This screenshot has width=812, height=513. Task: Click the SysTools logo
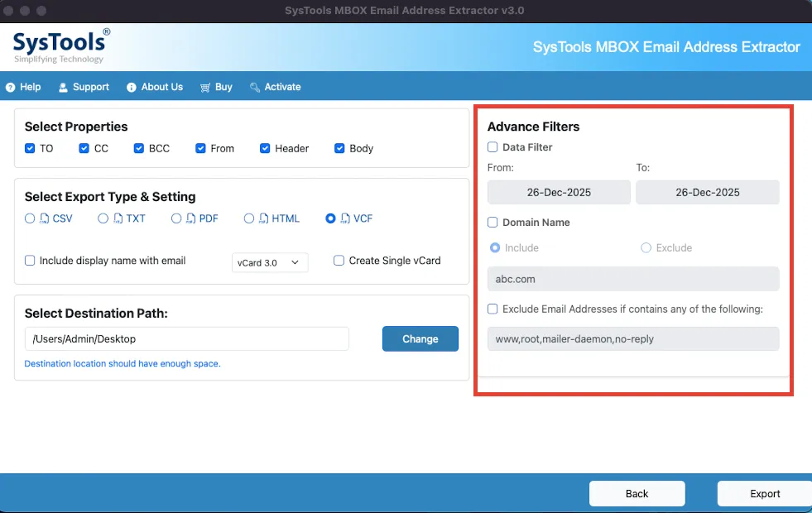click(61, 46)
